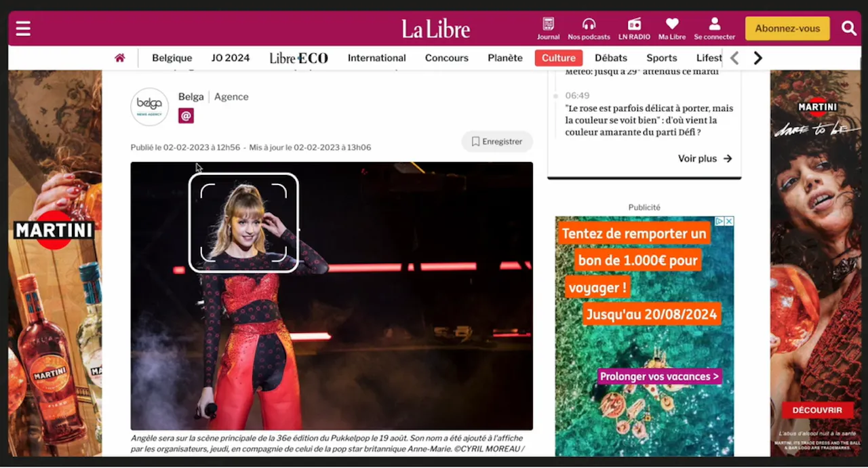Close the ad with the X icon

[729, 221]
